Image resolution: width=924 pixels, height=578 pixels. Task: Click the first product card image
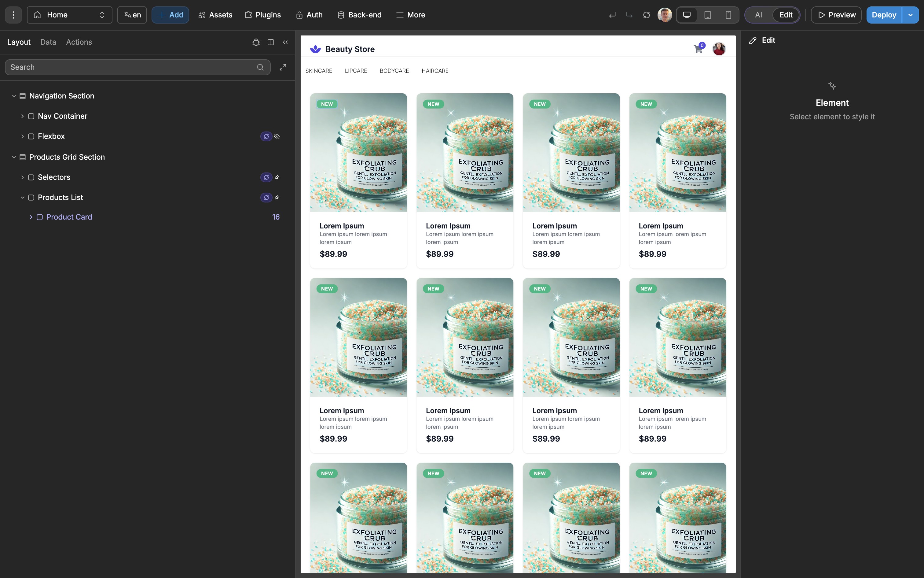pos(358,153)
